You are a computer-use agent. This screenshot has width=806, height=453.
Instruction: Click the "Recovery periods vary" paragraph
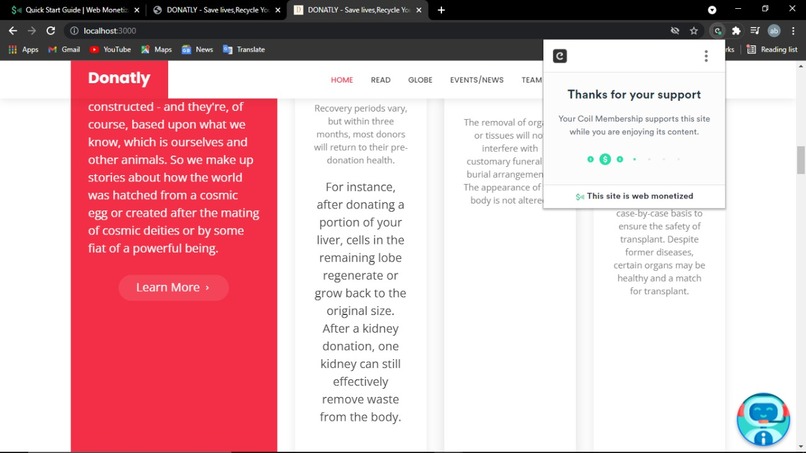[x=360, y=134]
